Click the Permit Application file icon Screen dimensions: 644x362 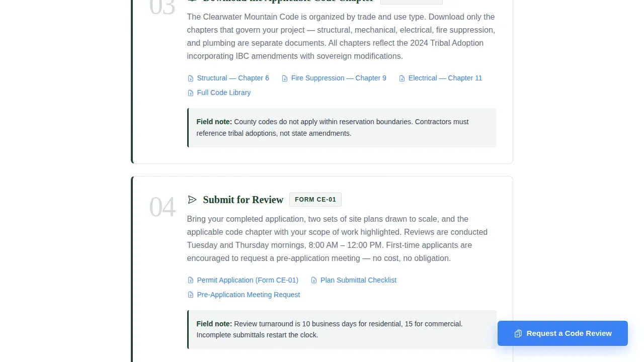point(191,281)
